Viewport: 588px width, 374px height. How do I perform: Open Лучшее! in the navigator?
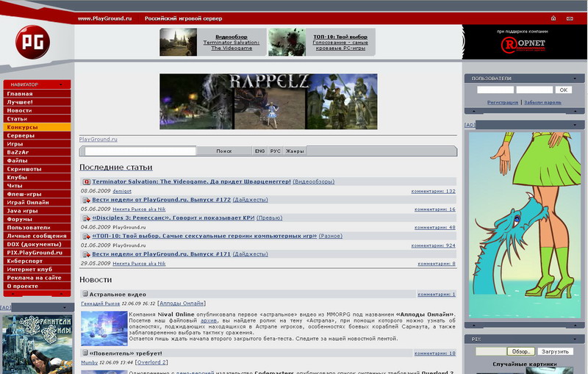(x=37, y=102)
